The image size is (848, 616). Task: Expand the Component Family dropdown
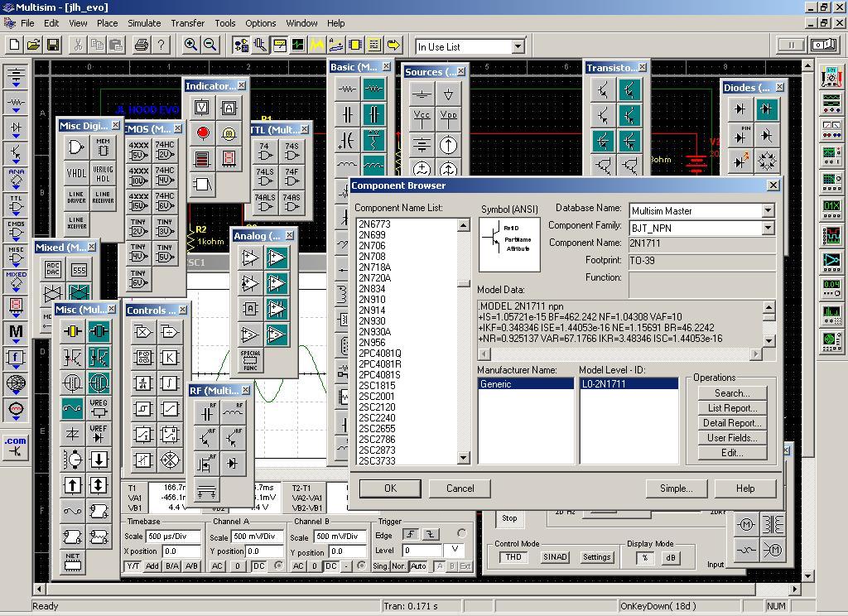tap(768, 228)
